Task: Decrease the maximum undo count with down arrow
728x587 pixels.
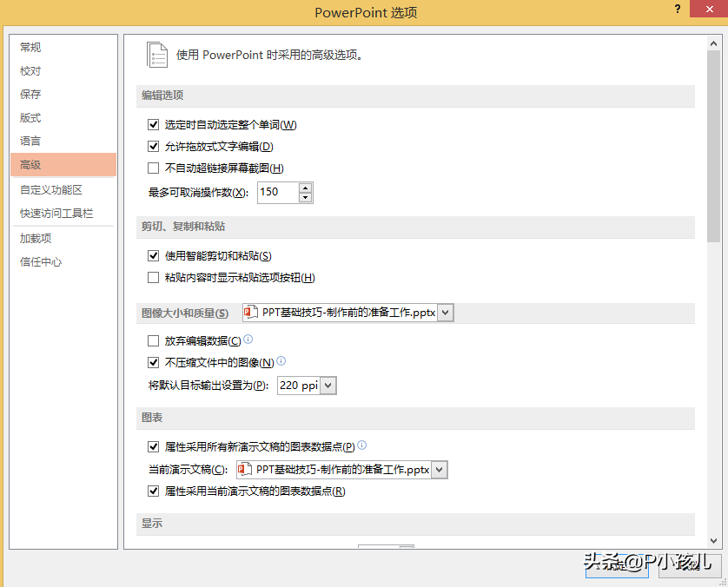Action: (x=305, y=197)
